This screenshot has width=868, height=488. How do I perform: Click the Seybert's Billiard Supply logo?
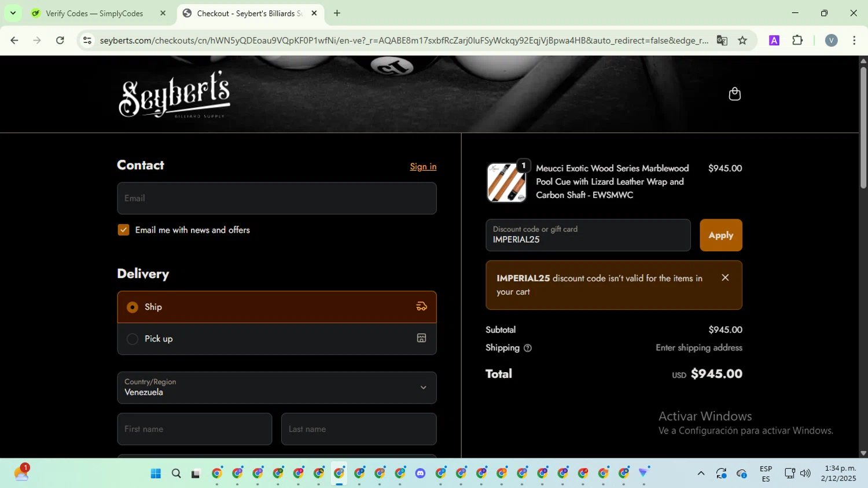pyautogui.click(x=174, y=94)
